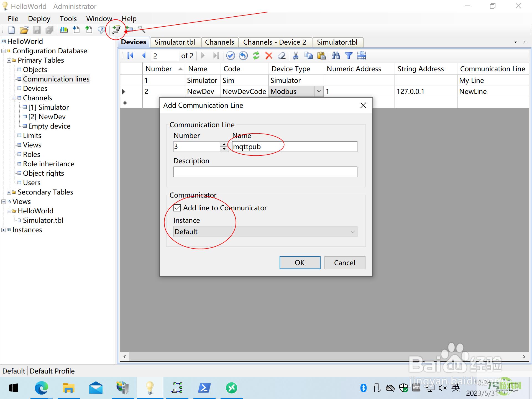Sort table by Number column header
The image size is (532, 399).
tap(164, 69)
